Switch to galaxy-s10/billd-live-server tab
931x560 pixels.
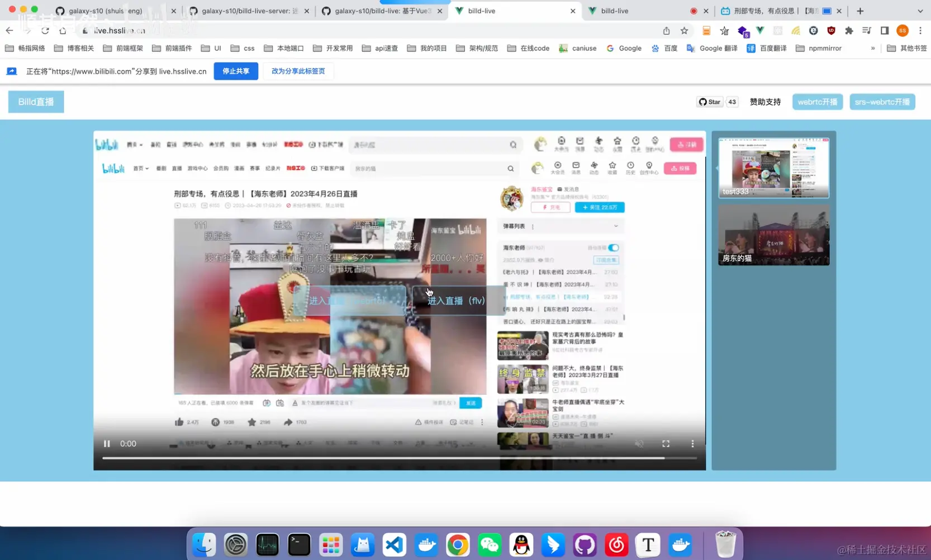249,11
